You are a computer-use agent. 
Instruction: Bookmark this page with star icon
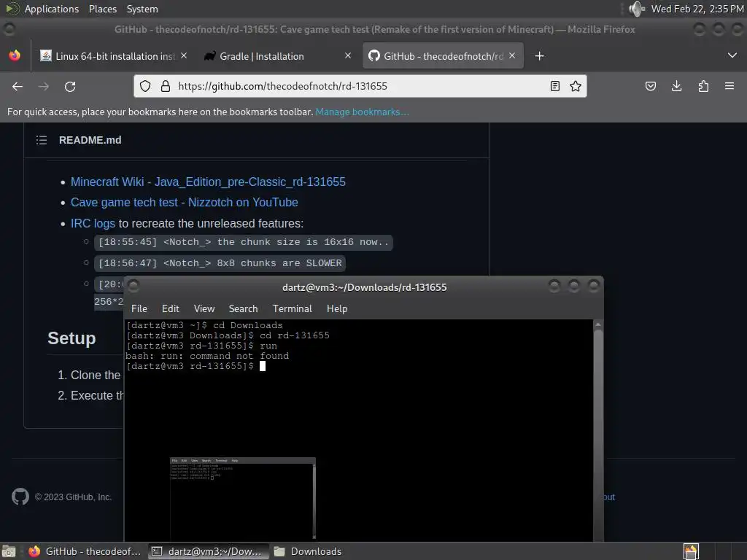point(576,86)
